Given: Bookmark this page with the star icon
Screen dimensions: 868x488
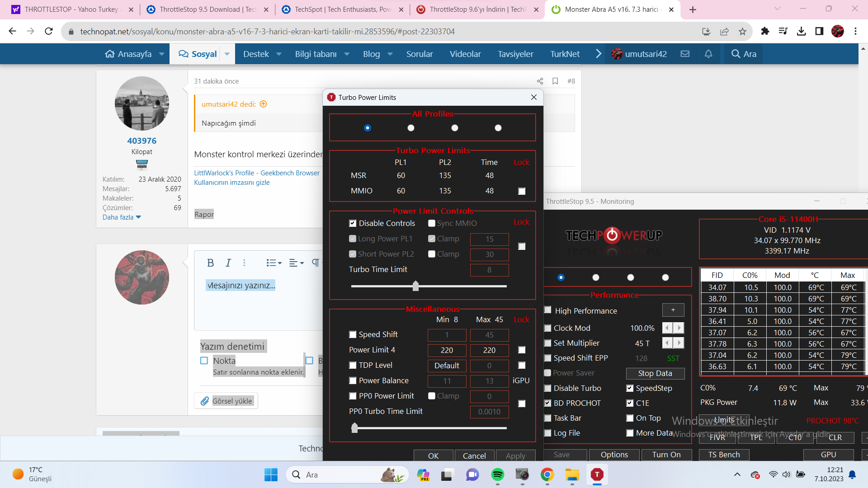Looking at the screenshot, I should tap(742, 31).
